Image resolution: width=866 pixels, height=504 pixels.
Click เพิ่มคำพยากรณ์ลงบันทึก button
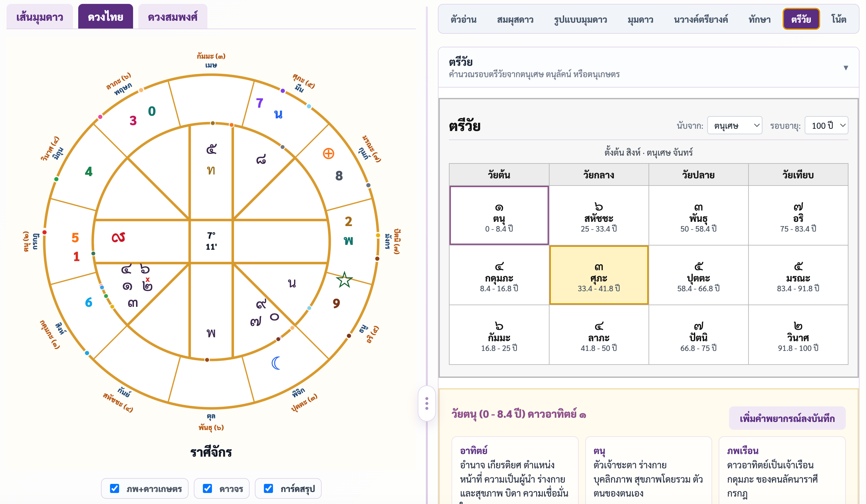[x=787, y=418]
